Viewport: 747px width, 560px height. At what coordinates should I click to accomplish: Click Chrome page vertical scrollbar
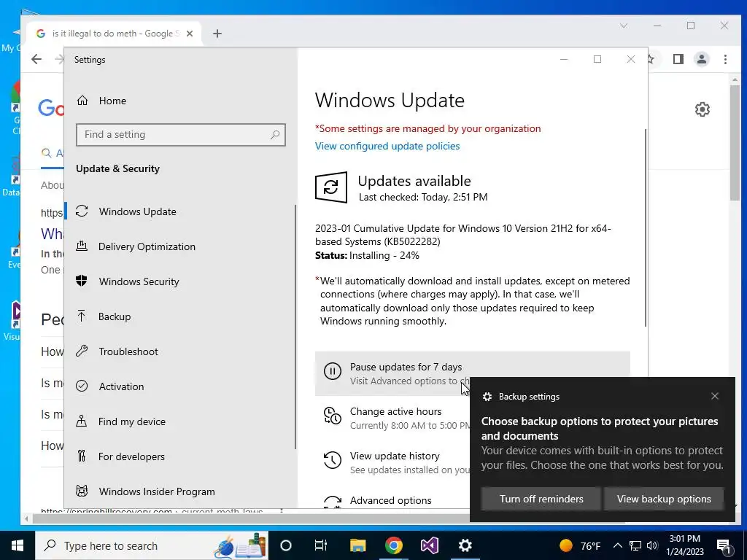pos(734,143)
